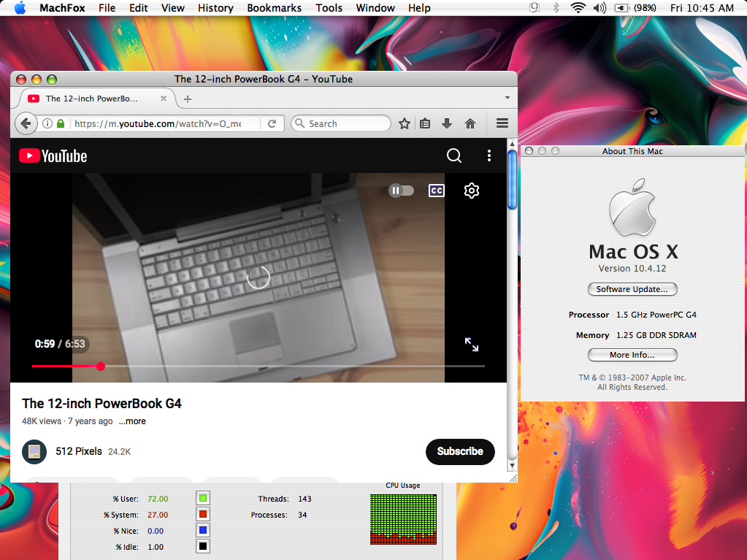The image size is (747, 560).
Task: Click the blue vertical scrollbar thumb
Action: (512, 180)
